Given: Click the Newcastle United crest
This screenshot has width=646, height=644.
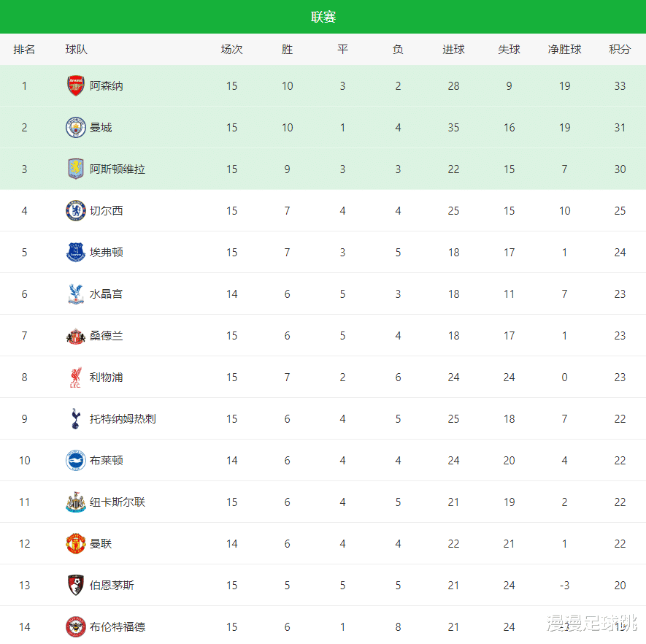Looking at the screenshot, I should tap(76, 502).
